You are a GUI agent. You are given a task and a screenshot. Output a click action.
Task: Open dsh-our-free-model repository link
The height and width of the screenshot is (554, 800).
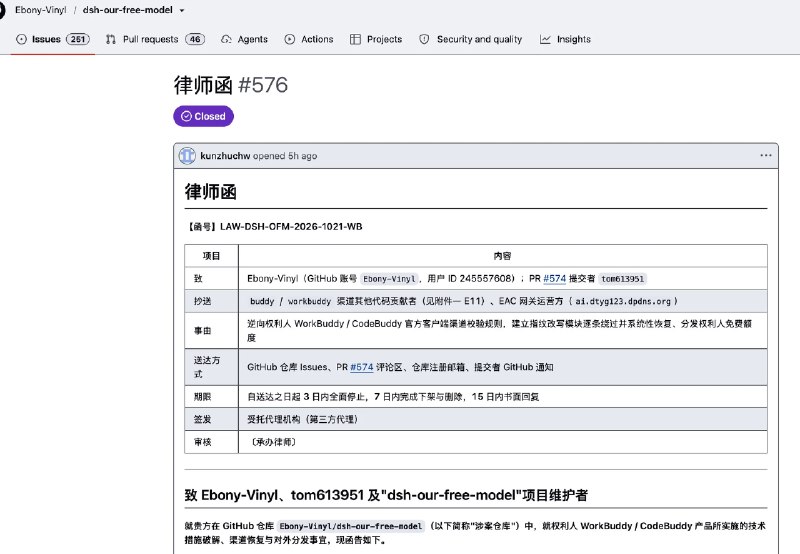[128, 10]
